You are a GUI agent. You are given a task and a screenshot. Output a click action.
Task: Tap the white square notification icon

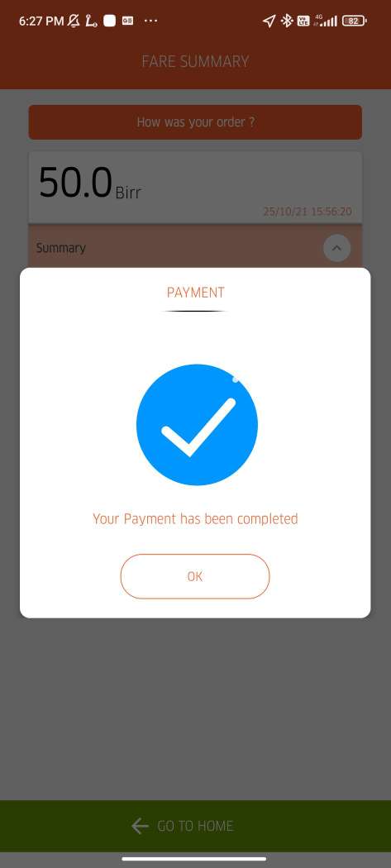pyautogui.click(x=110, y=21)
